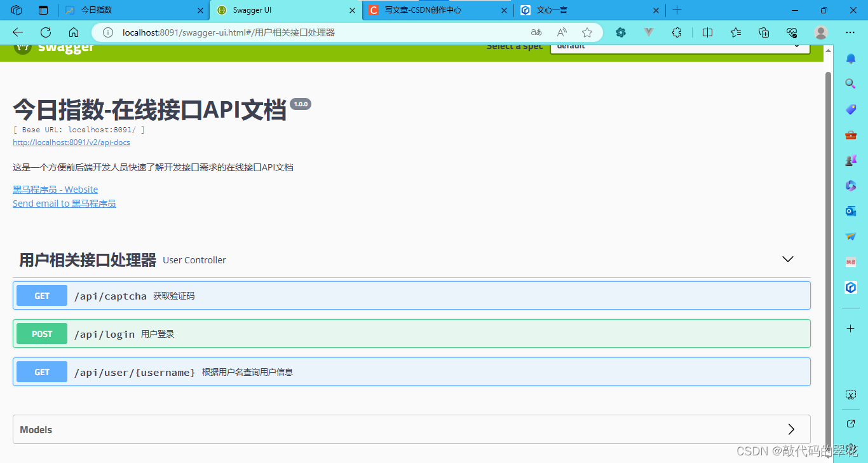The image size is (868, 463).
Task: Close the 文心一言 tab
Action: click(x=656, y=10)
